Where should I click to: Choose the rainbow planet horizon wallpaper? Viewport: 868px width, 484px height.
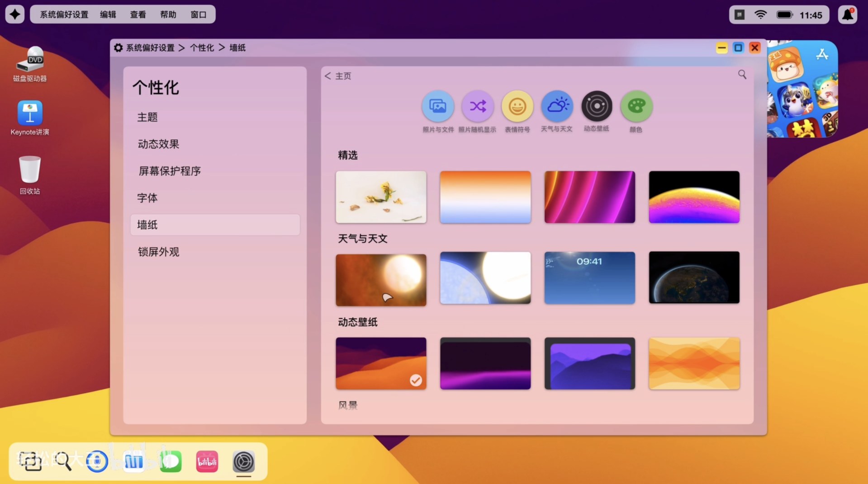(694, 197)
